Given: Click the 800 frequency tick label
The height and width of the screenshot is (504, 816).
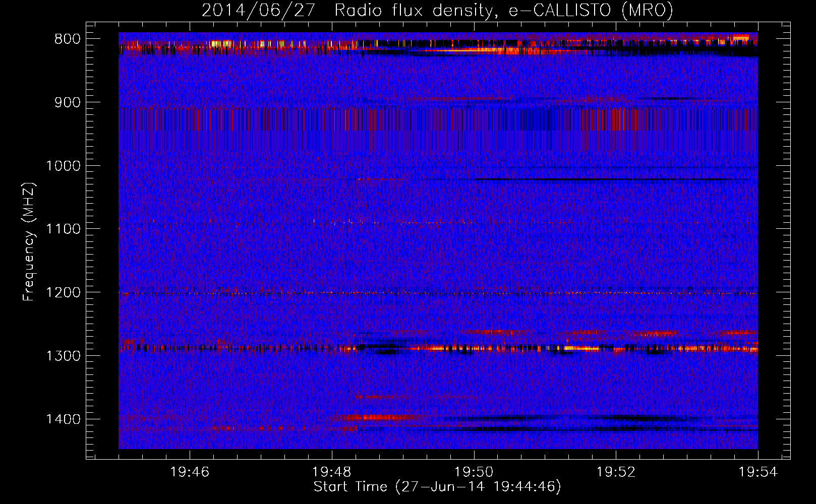Looking at the screenshot, I should (x=68, y=39).
